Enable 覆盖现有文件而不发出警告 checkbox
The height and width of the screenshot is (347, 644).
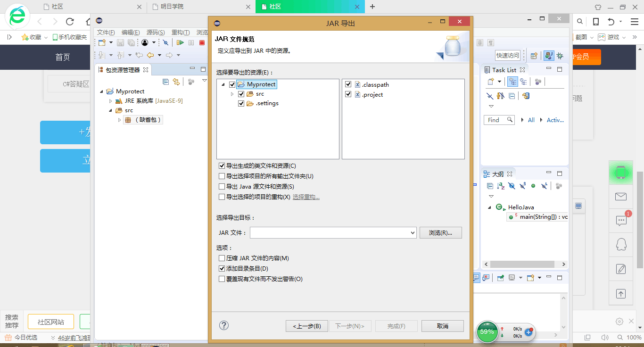click(222, 279)
